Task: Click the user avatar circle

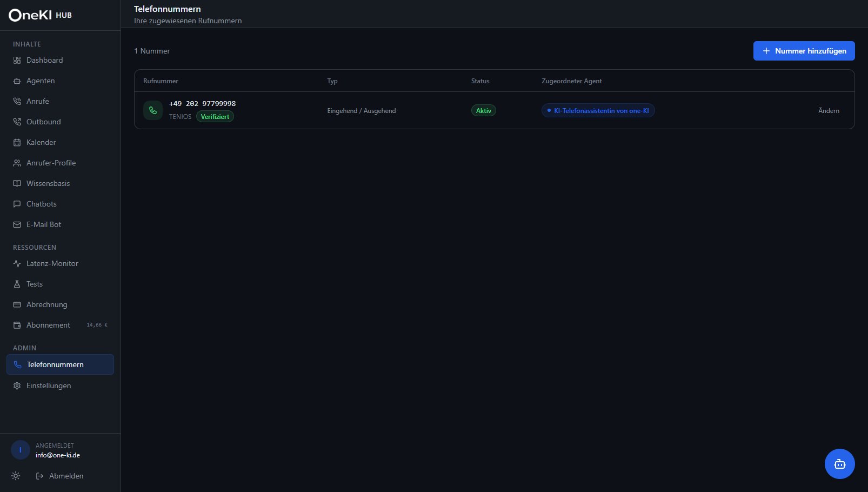Action: 21,450
